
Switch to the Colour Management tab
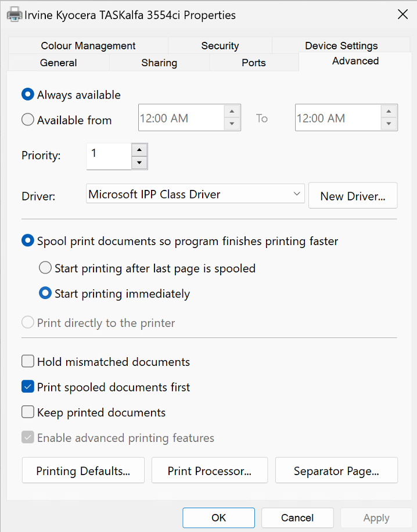88,45
